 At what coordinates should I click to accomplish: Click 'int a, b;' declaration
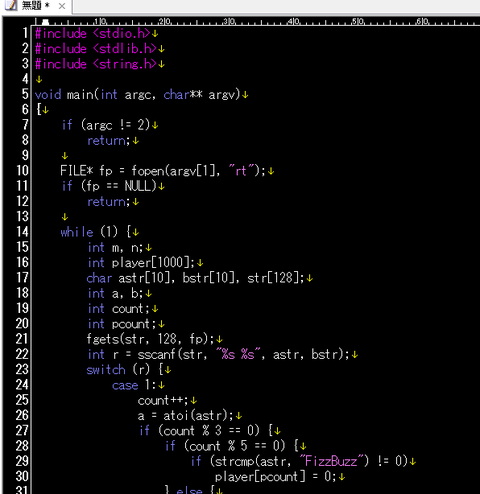point(115,293)
